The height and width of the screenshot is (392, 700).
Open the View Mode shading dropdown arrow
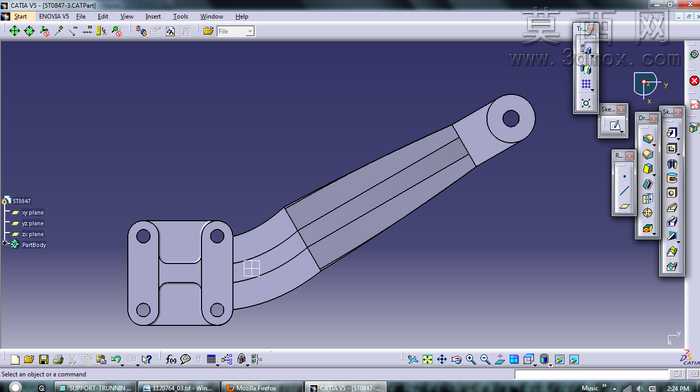[x=550, y=364]
